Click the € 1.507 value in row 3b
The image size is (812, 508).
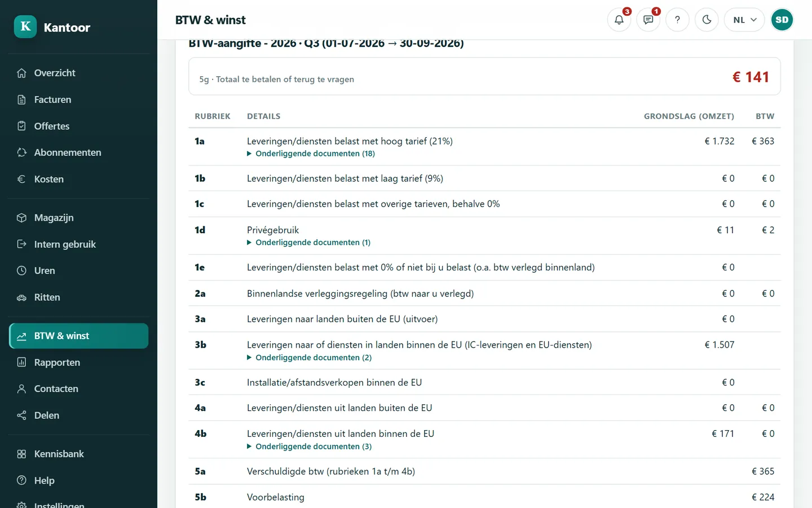[720, 345]
